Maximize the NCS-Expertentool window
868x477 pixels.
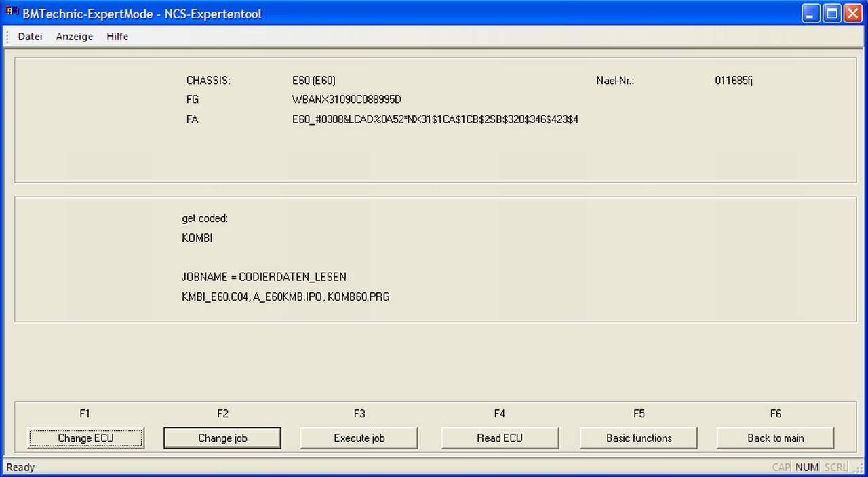point(832,14)
